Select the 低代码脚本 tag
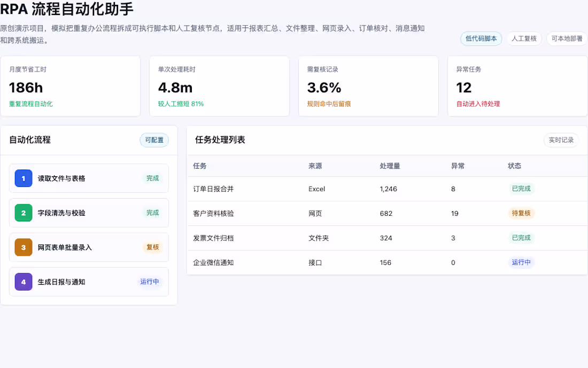Screen dimensions: 588x368 (x=481, y=38)
